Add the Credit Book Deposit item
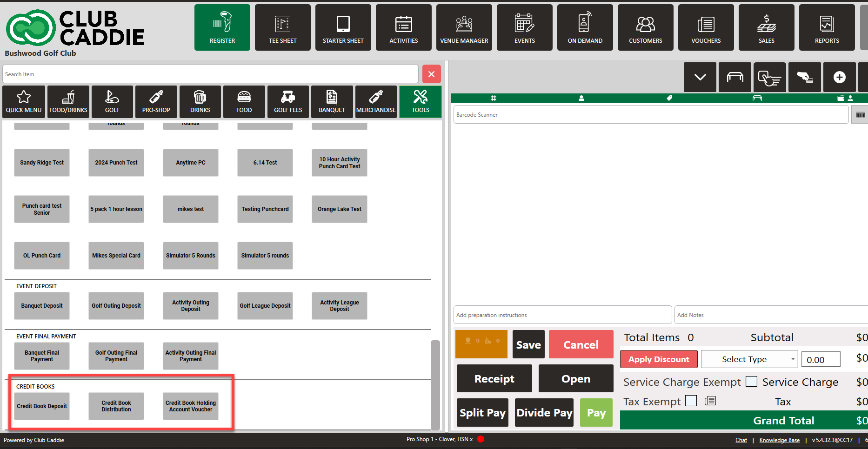868x449 pixels. 42,406
